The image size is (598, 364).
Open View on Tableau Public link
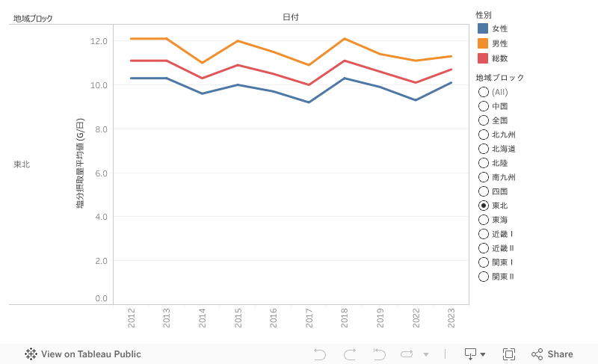point(90,354)
